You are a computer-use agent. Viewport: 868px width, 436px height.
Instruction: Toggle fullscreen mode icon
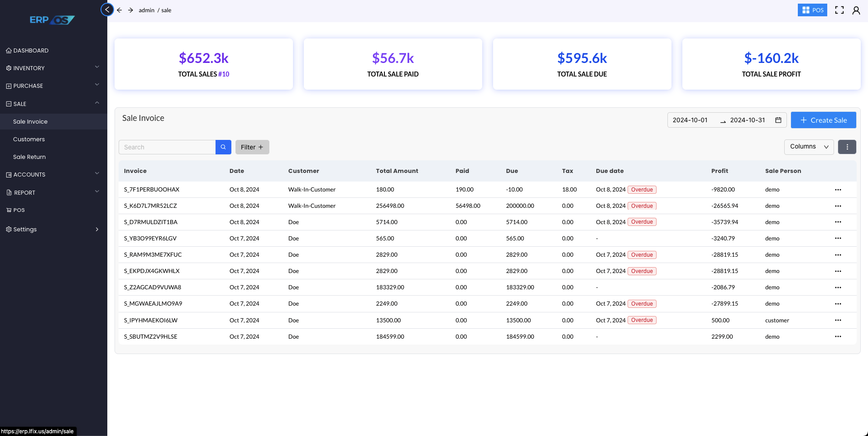[839, 10]
